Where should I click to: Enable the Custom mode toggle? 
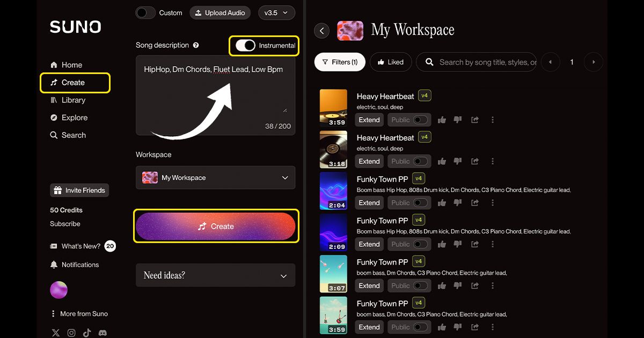pyautogui.click(x=145, y=13)
